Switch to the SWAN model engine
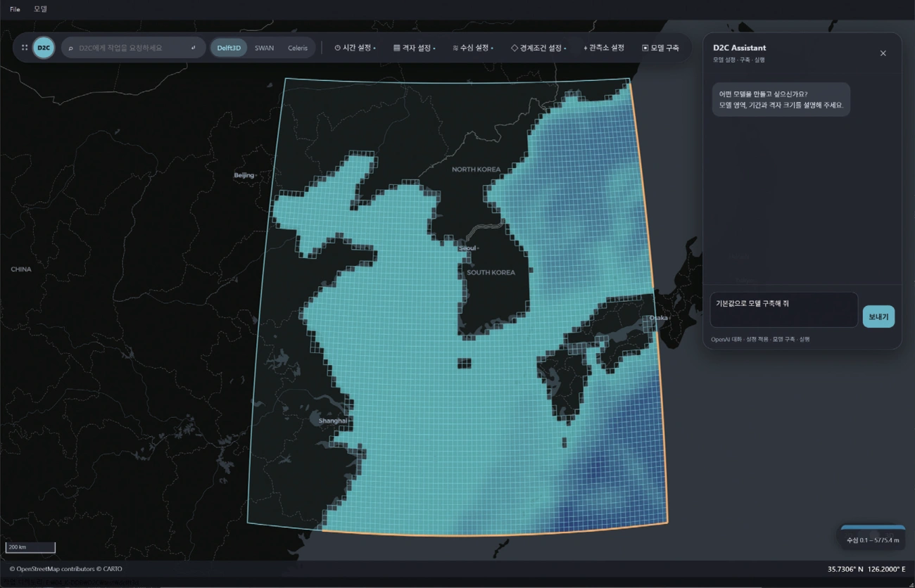The width and height of the screenshot is (915, 588). point(264,48)
